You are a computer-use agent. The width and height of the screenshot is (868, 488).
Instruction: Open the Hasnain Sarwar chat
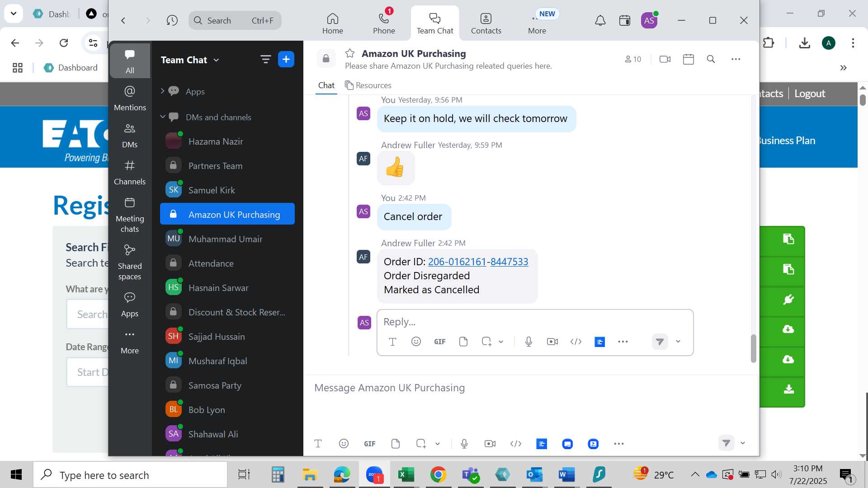point(227,288)
